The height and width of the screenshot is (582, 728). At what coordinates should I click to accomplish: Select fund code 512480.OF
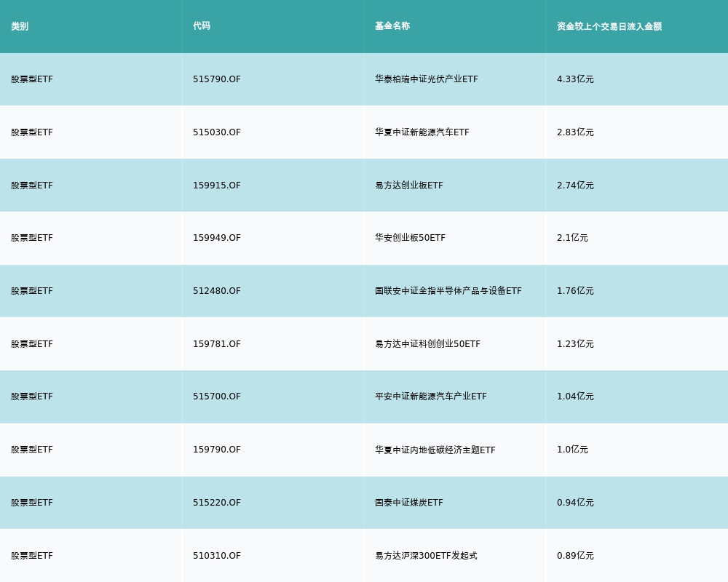click(x=217, y=291)
